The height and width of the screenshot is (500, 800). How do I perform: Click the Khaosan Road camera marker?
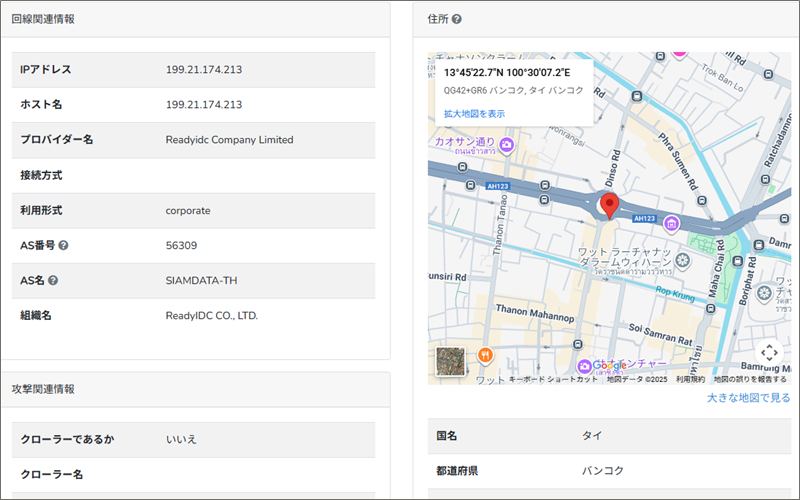[507, 146]
